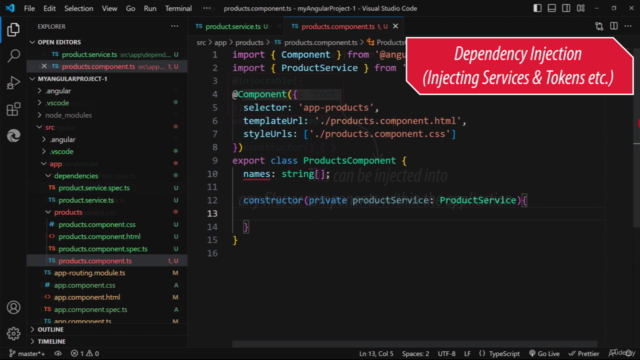Open the Search view icon

[x=13, y=56]
